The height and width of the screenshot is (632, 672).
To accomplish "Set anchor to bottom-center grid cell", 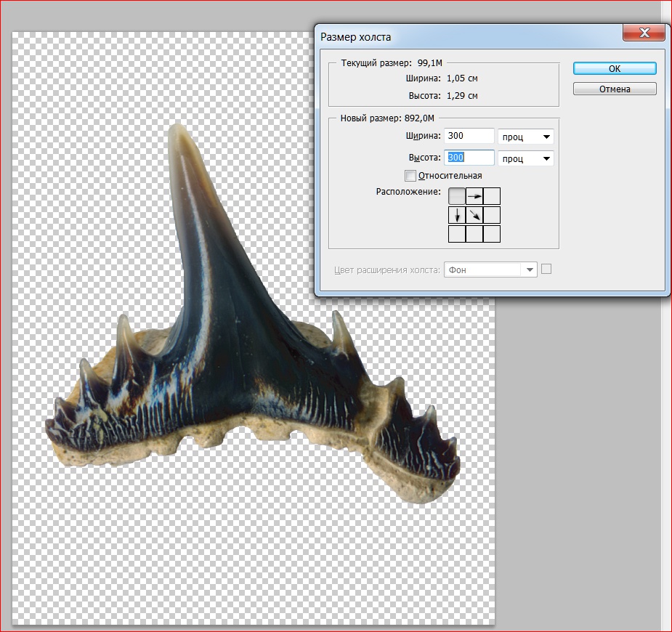I will (474, 233).
